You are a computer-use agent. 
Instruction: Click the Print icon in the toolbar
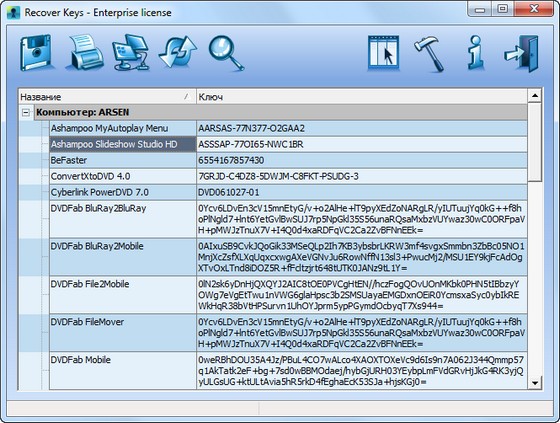tap(84, 52)
